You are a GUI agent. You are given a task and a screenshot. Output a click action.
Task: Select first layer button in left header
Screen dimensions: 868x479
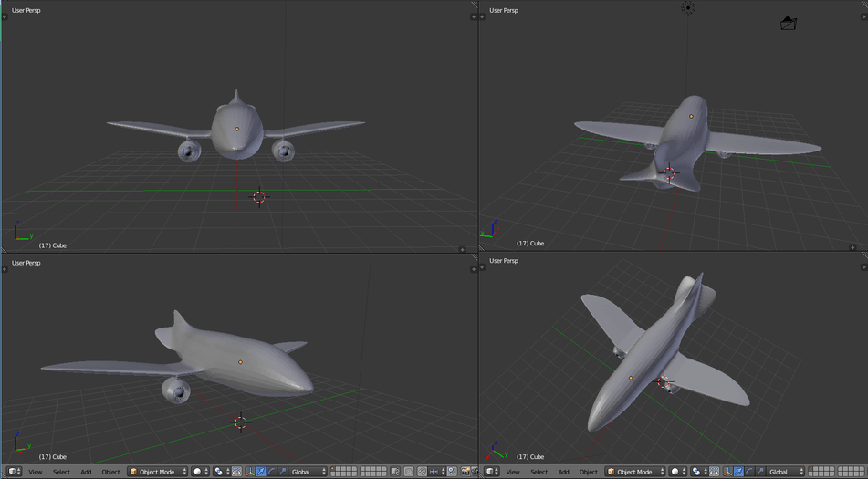click(x=333, y=468)
